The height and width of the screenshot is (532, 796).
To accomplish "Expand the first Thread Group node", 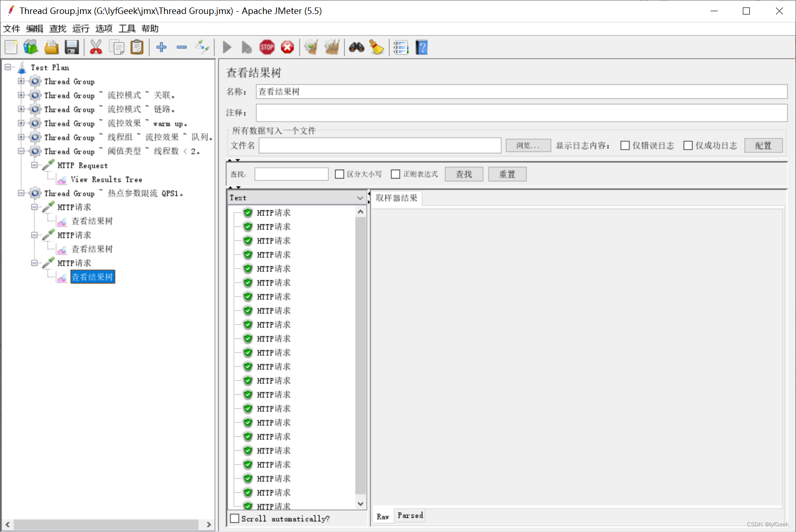I will (x=21, y=81).
